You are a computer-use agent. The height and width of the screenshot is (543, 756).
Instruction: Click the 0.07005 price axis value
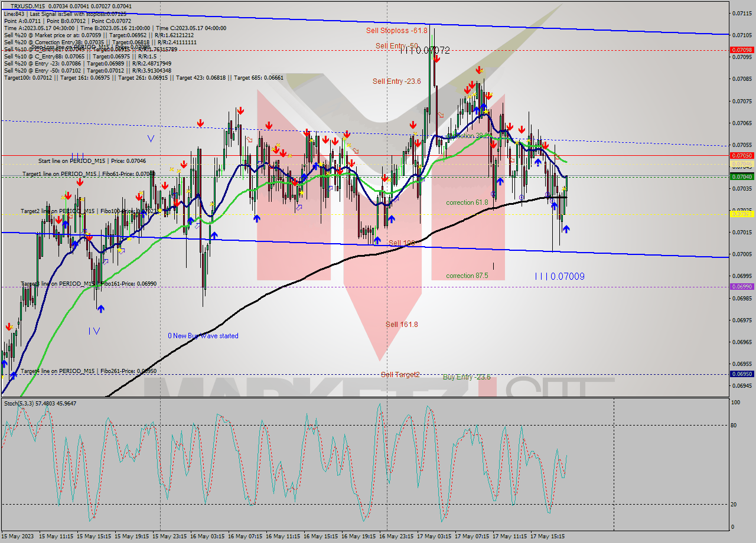point(742,254)
